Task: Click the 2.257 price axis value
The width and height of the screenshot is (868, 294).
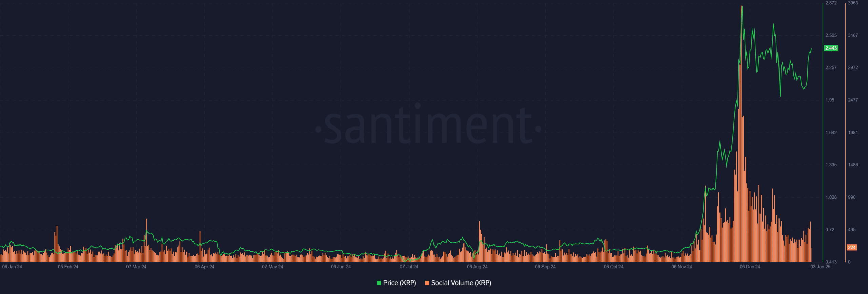Action: (x=831, y=67)
